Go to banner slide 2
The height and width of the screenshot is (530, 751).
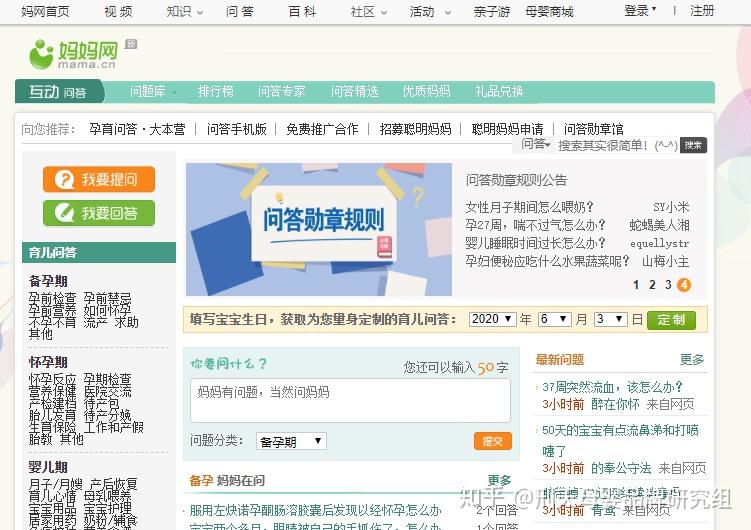coord(652,285)
